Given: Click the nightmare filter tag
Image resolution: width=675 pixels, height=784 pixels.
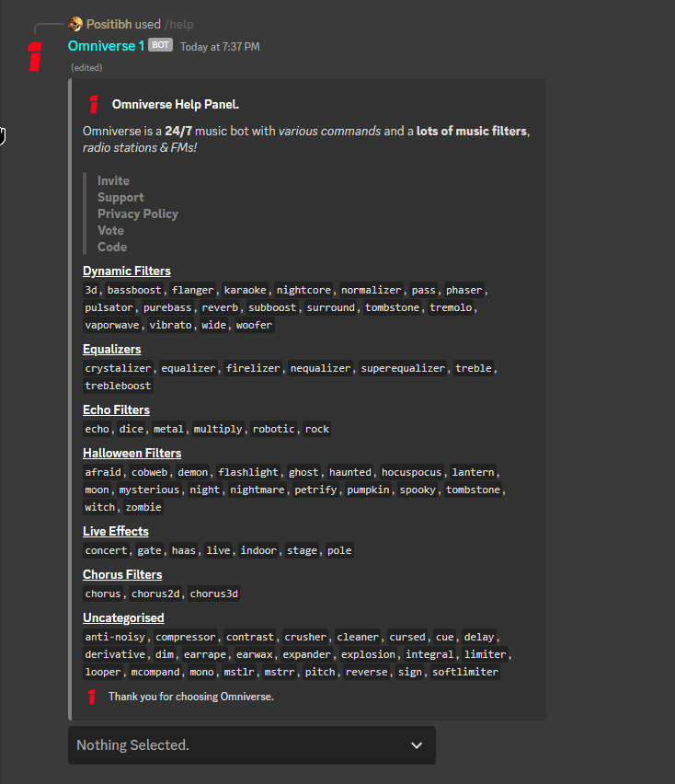Looking at the screenshot, I should point(257,490).
